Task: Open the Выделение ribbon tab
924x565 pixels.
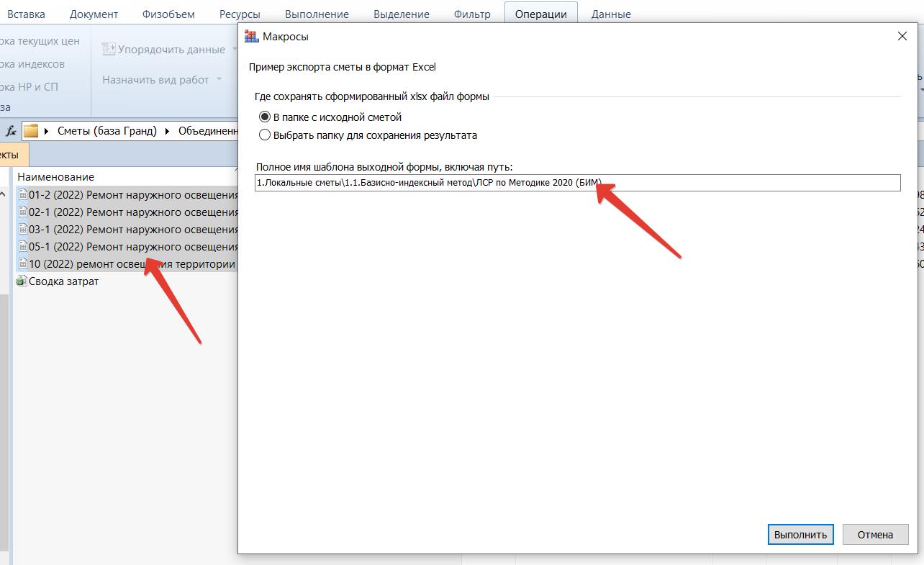Action: 402,14
